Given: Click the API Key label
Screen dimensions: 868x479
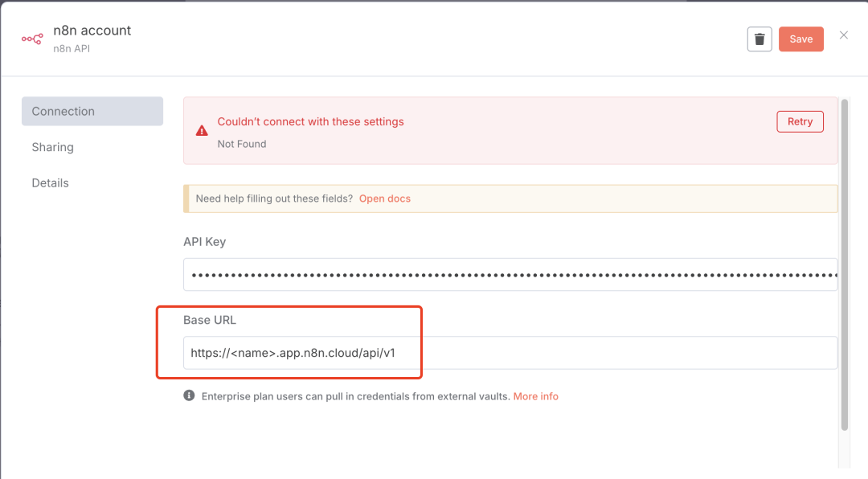Looking at the screenshot, I should click(204, 242).
